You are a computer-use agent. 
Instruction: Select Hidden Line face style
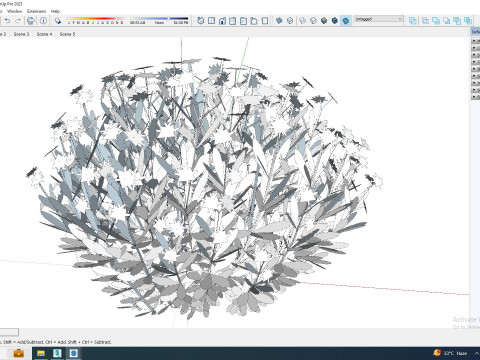click(313, 21)
